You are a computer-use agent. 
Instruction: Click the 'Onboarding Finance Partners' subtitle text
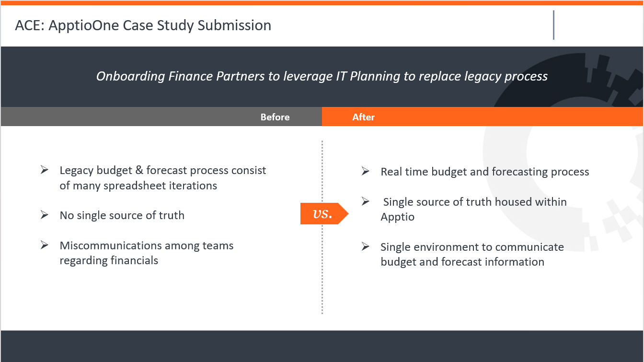[x=322, y=76]
